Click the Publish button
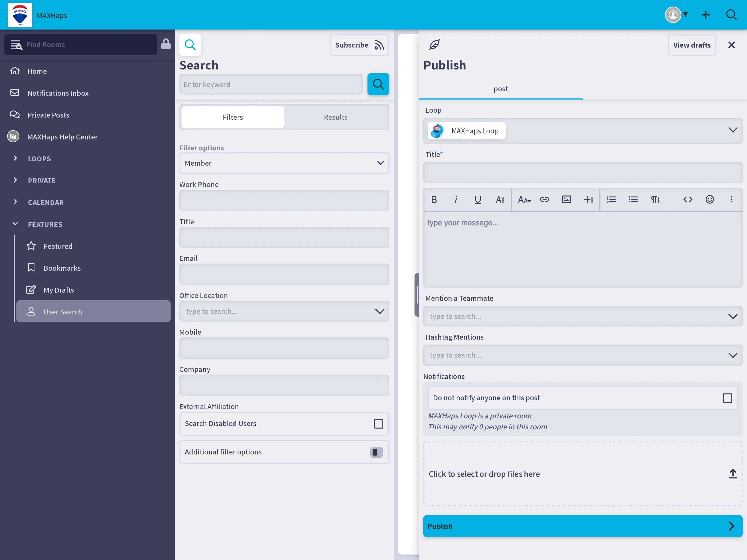 [x=583, y=526]
